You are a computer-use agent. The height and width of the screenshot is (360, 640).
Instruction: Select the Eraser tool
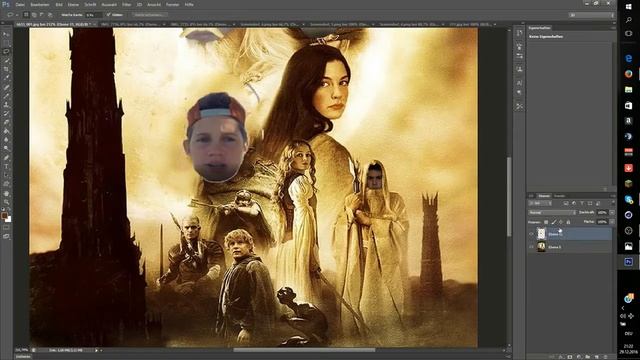click(6, 122)
